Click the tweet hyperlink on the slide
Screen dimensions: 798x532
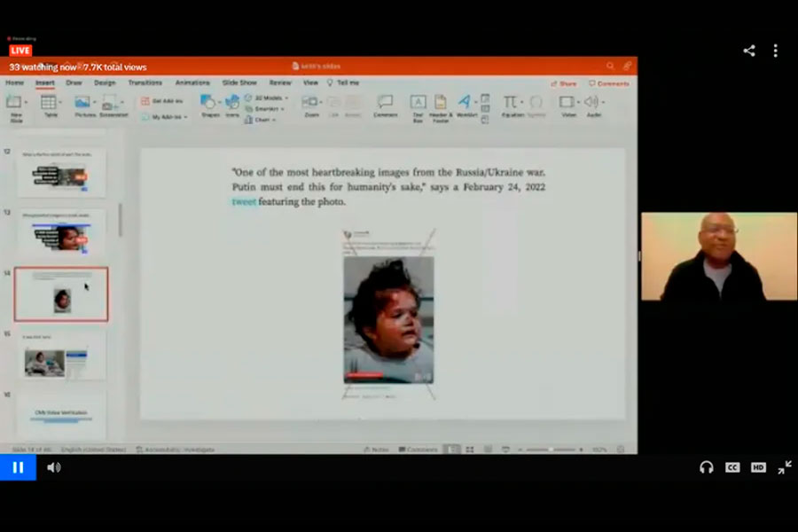[244, 201]
